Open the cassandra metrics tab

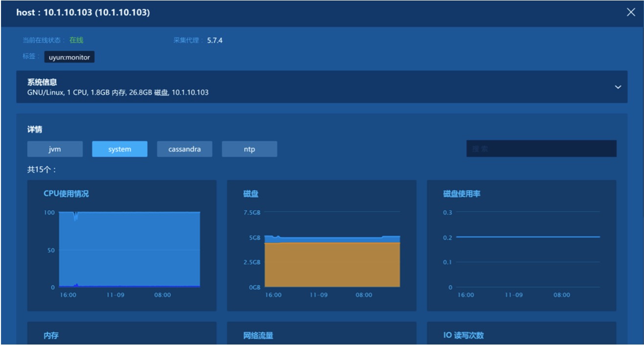184,149
